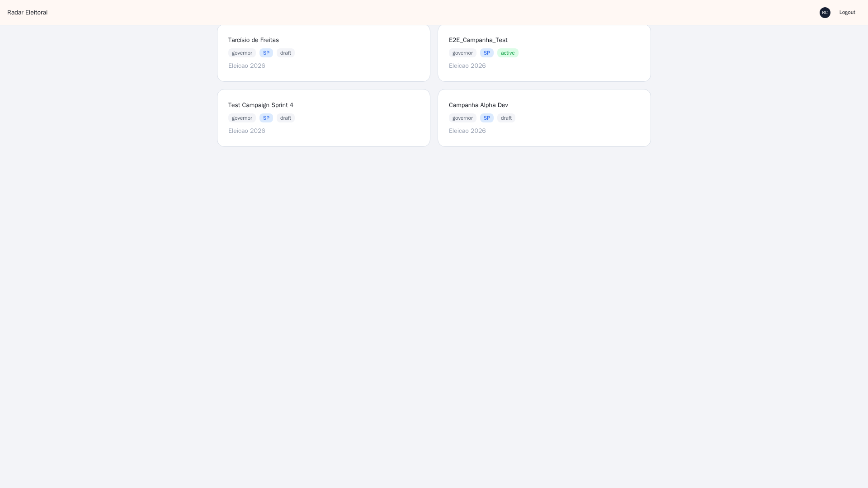Click the SP badge on Campanha Alpha Dev card
The width and height of the screenshot is (868, 488).
click(x=487, y=118)
